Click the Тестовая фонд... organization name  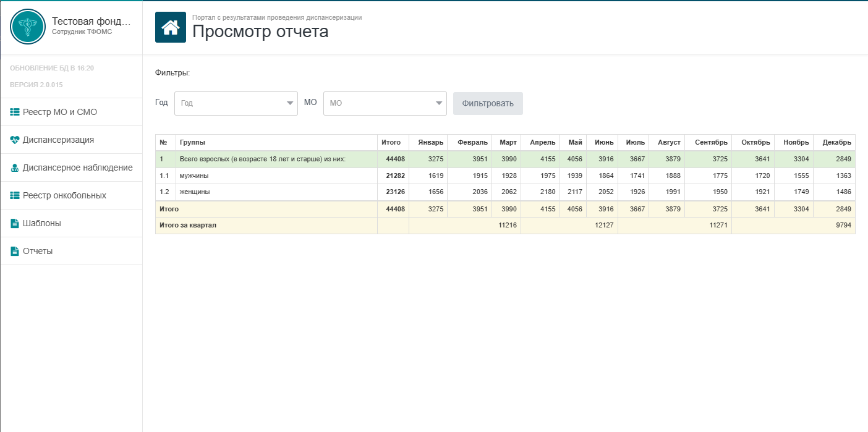(x=91, y=21)
